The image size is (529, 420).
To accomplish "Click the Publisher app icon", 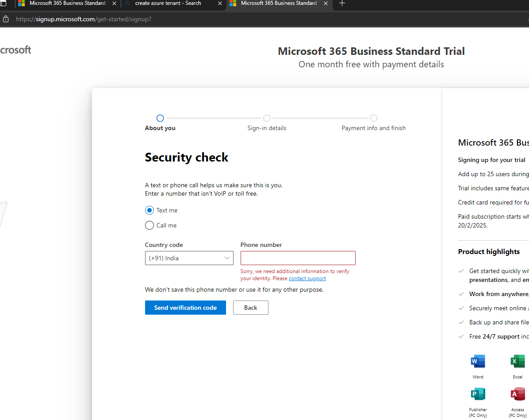I will pos(478,394).
